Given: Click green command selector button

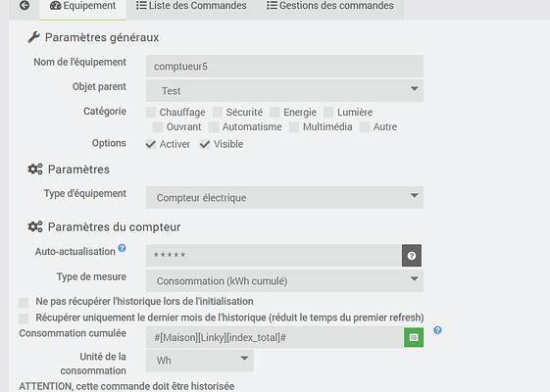Looking at the screenshot, I should coord(414,337).
